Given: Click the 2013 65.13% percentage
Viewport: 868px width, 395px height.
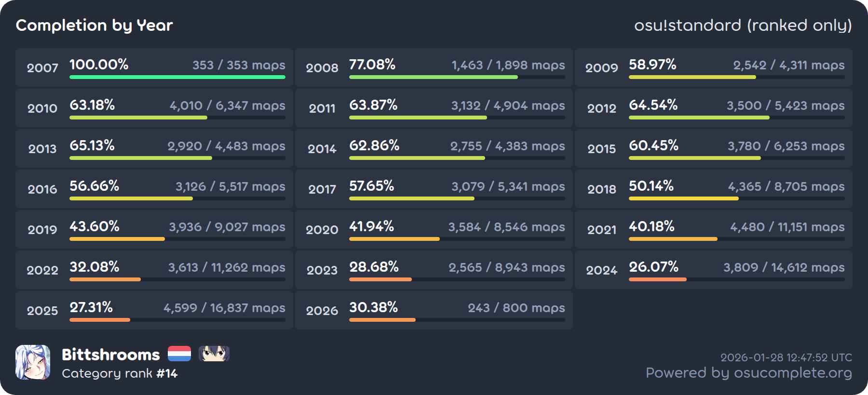Looking at the screenshot, I should click(x=92, y=145).
